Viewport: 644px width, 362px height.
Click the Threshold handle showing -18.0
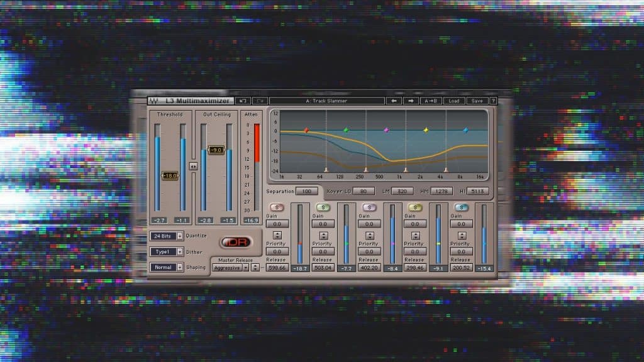[x=170, y=176]
